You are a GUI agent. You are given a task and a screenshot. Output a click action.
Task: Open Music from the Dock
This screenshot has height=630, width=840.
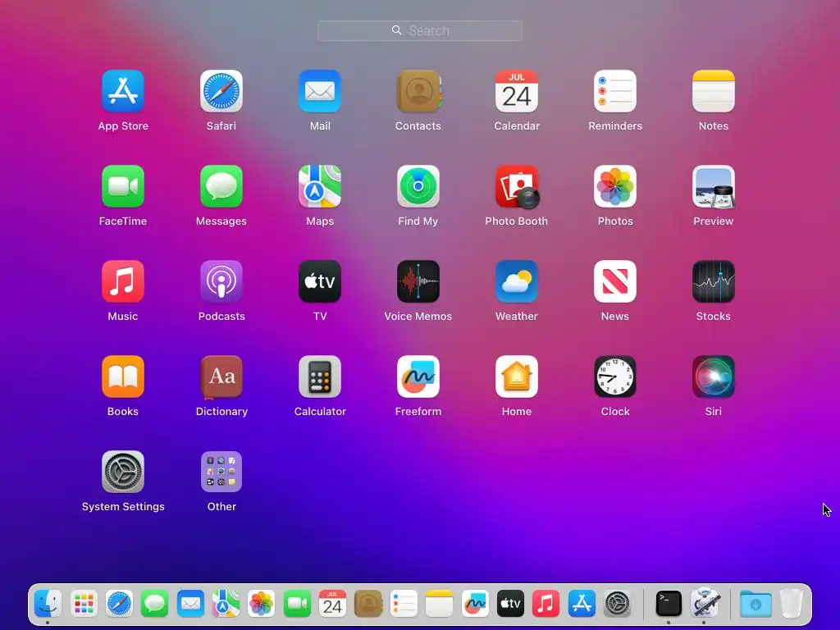546,604
